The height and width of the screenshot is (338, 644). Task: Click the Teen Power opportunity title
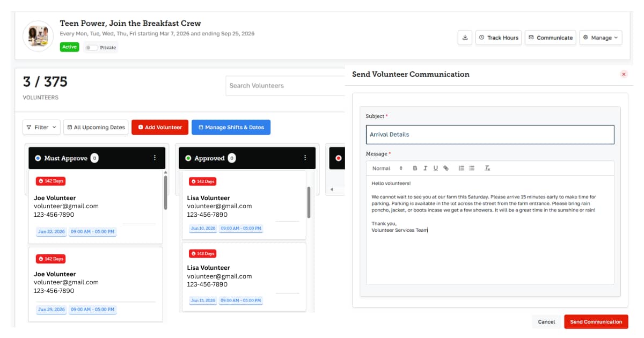(x=130, y=23)
